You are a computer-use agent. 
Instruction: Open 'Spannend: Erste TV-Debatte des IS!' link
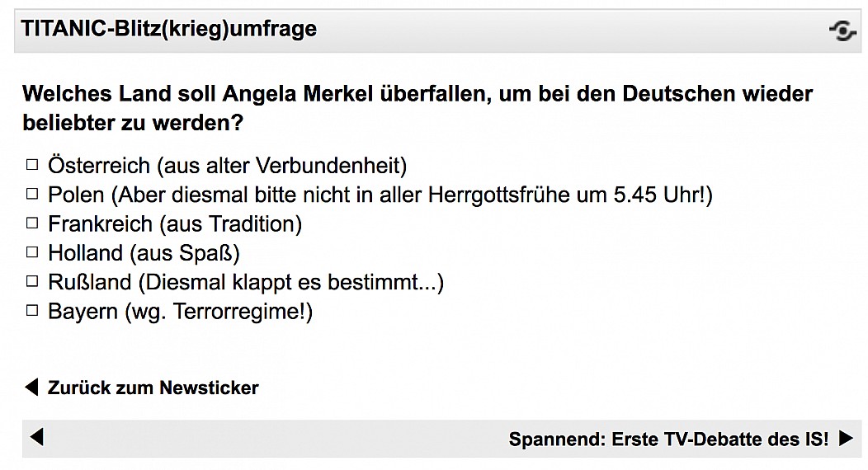click(x=668, y=439)
